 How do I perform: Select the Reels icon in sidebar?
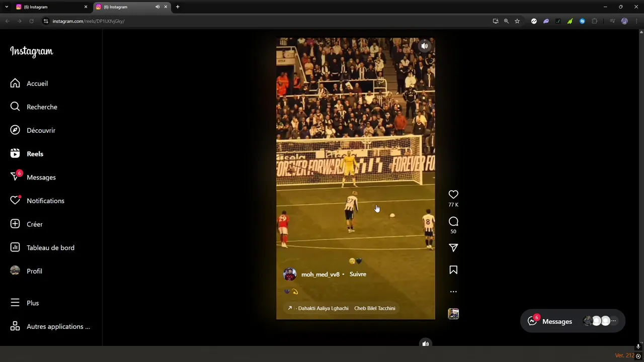15,154
